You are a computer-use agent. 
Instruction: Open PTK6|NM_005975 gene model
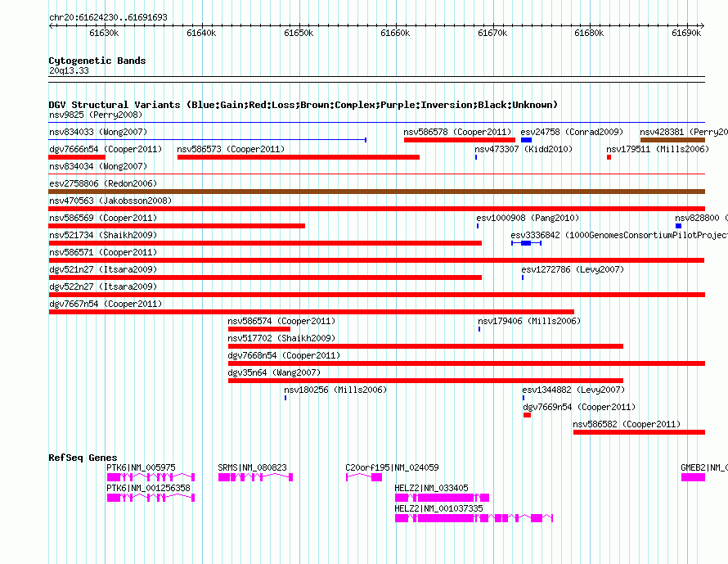(151, 477)
